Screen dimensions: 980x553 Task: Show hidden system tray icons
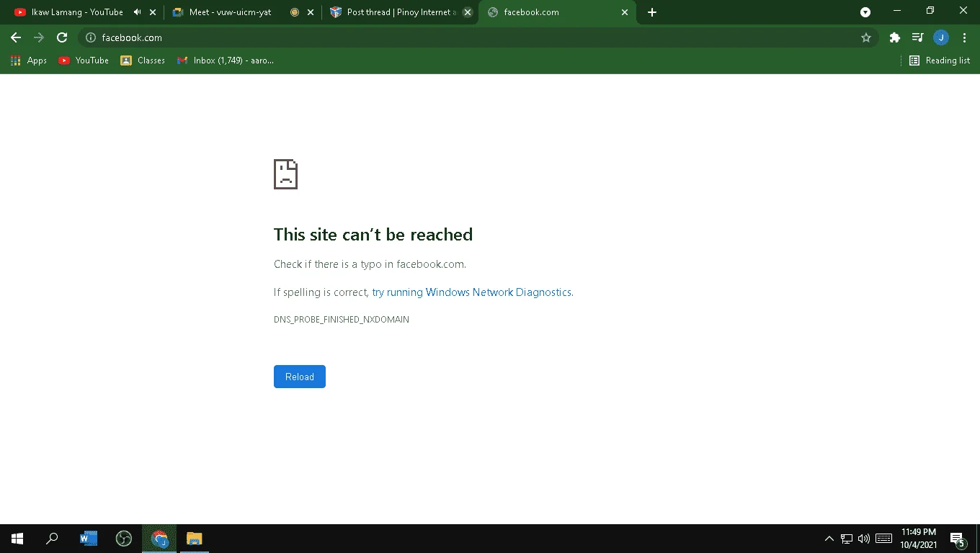829,538
